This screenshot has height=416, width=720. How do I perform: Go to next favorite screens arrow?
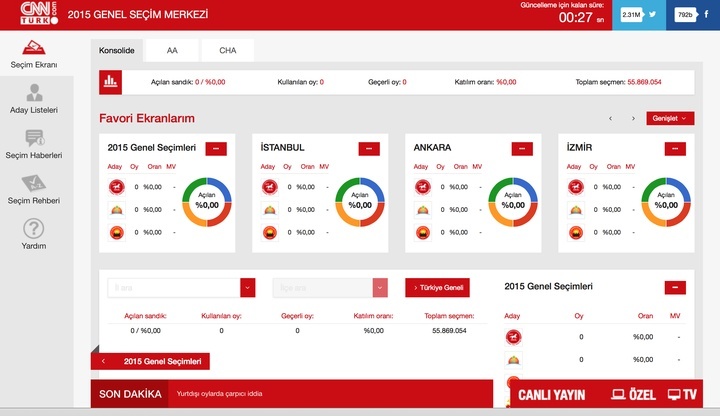click(633, 118)
